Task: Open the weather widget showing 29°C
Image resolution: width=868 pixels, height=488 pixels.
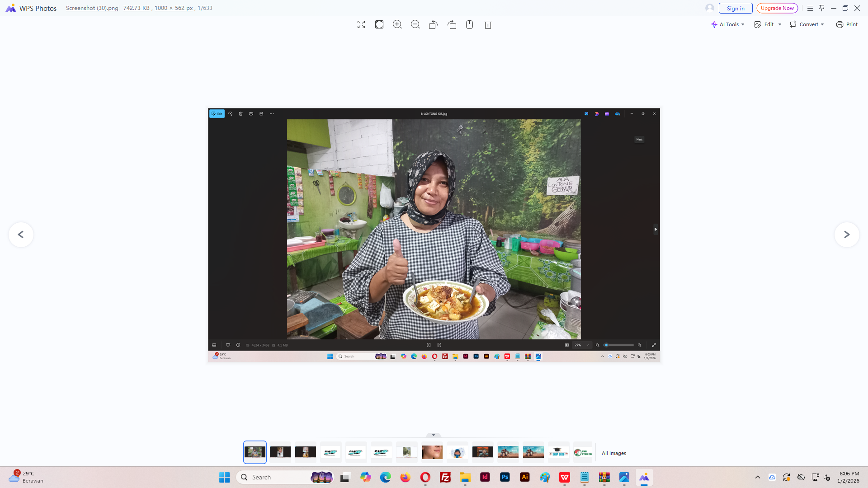Action: [x=26, y=477]
